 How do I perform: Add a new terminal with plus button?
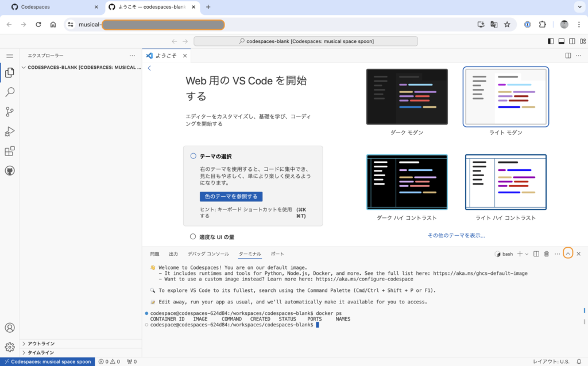click(x=520, y=254)
